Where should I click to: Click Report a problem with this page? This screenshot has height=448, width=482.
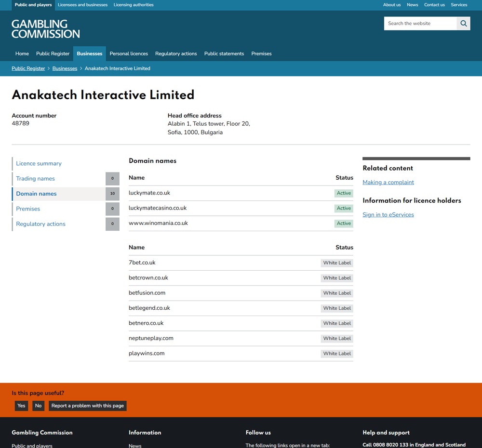point(88,406)
